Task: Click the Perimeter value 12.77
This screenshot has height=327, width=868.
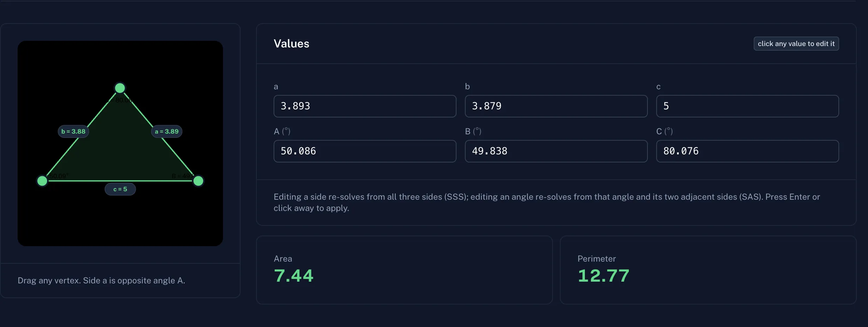Action: [x=604, y=276]
